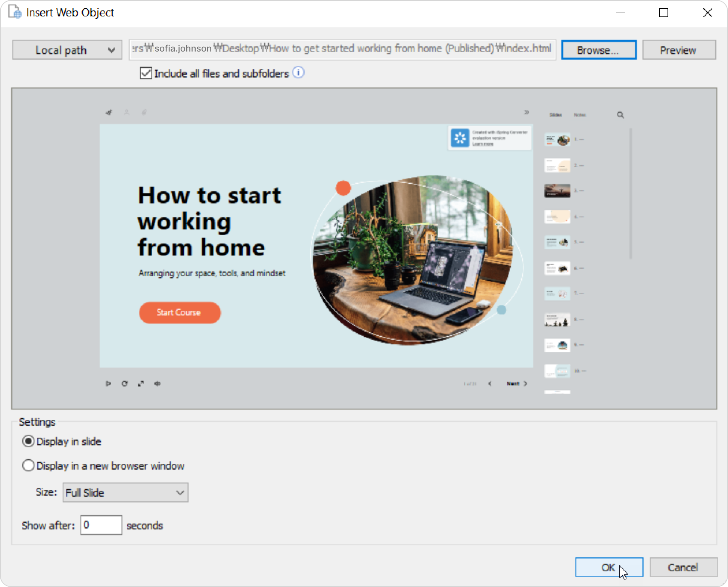Open the Size dropdown showing Full Slide

coord(125,493)
